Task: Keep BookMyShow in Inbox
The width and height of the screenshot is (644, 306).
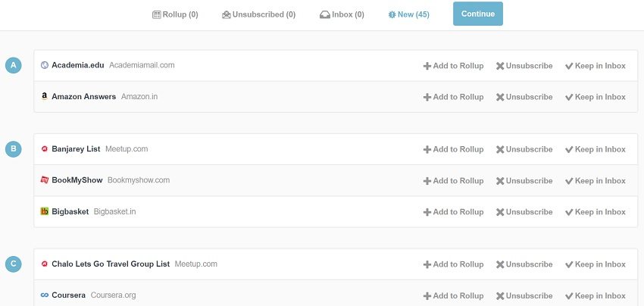Action: point(596,181)
